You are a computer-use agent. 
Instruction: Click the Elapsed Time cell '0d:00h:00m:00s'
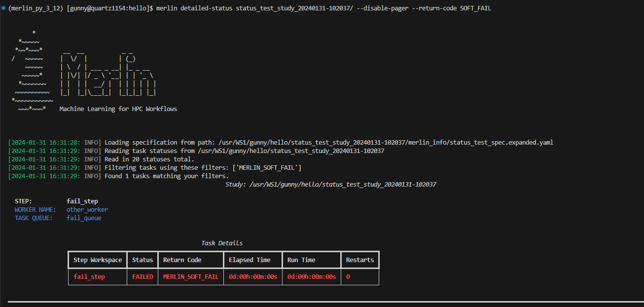(253, 277)
